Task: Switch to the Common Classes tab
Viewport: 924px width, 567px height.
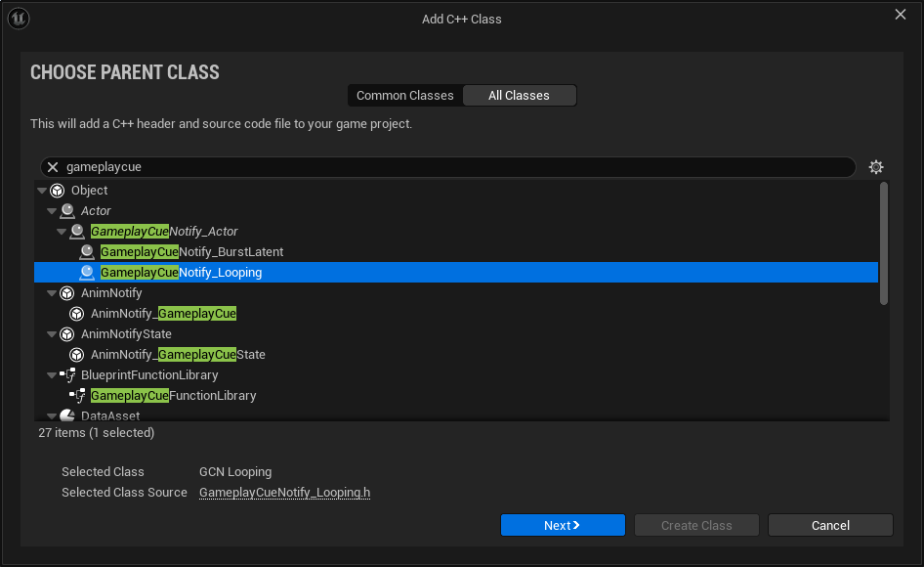Action: (404, 95)
